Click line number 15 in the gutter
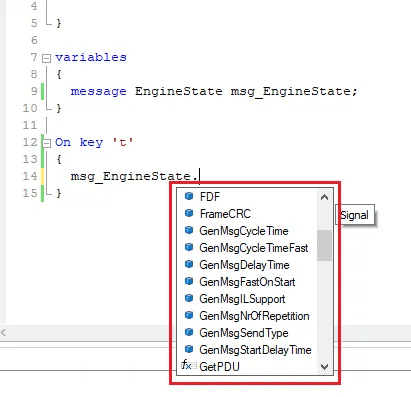411x397 pixels. [30, 193]
